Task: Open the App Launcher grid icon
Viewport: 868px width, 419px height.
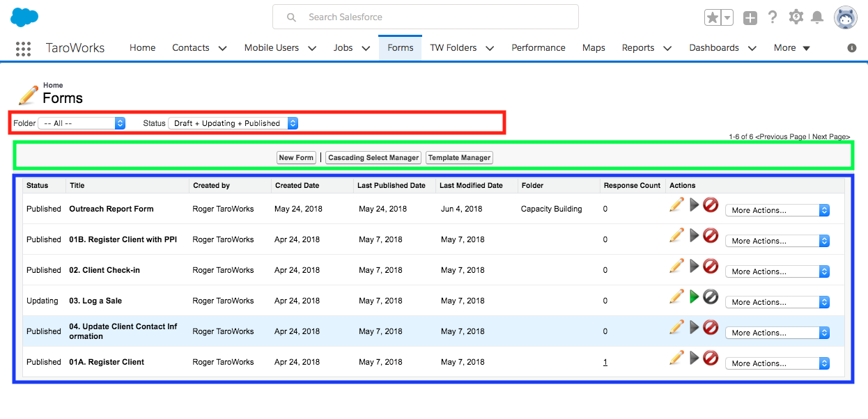Action: [23, 48]
